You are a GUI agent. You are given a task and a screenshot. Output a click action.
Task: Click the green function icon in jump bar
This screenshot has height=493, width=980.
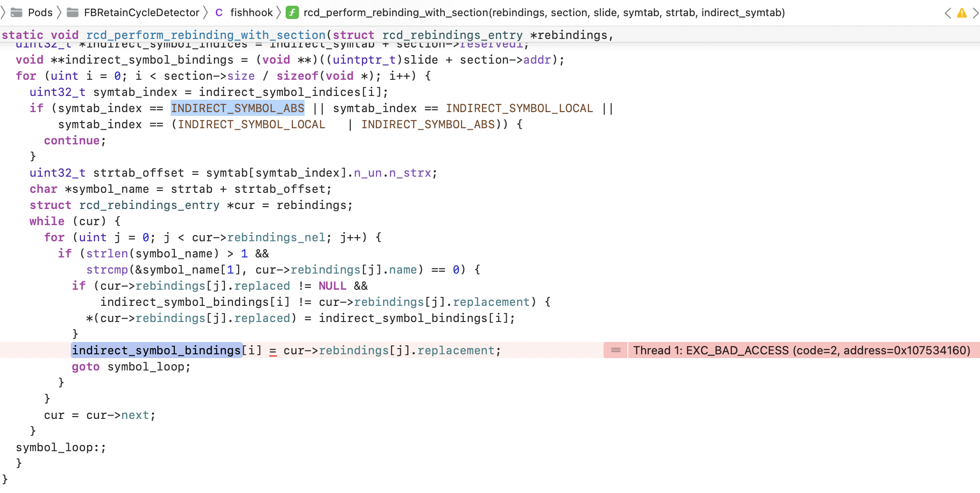coord(292,13)
